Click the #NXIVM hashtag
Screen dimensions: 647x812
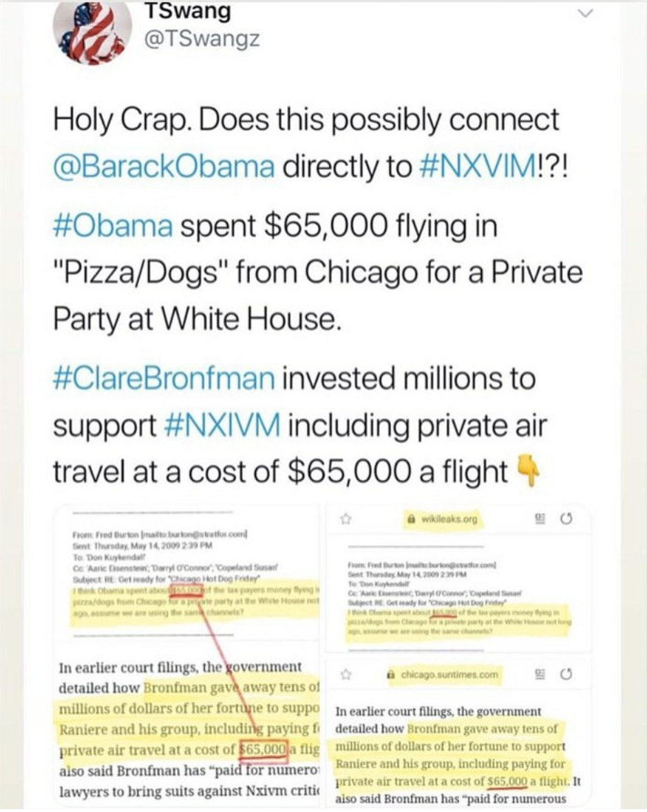(x=223, y=426)
